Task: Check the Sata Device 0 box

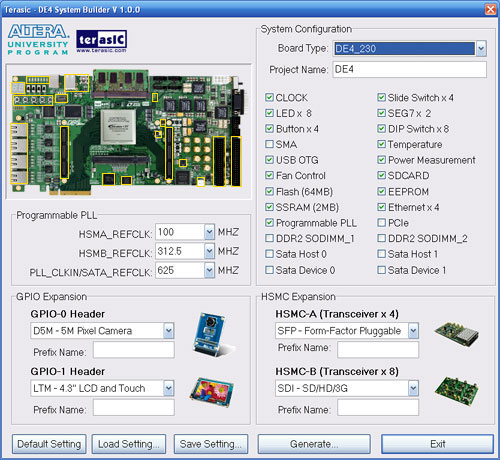Action: [x=269, y=270]
